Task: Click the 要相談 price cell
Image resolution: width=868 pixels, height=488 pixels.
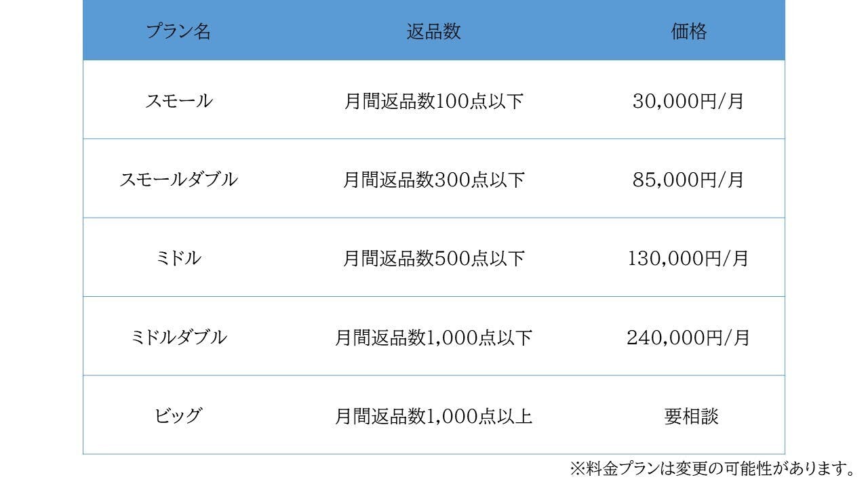Action: pyautogui.click(x=691, y=415)
